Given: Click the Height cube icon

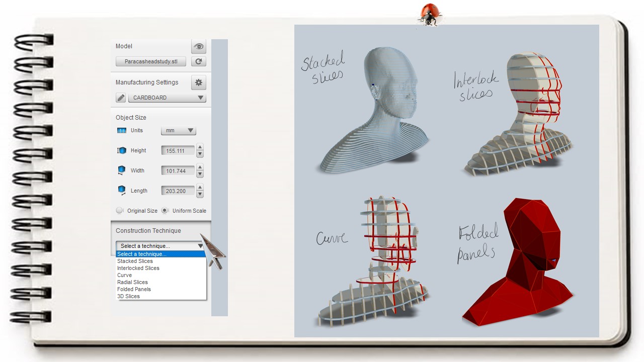Looking at the screenshot, I should pyautogui.click(x=121, y=150).
